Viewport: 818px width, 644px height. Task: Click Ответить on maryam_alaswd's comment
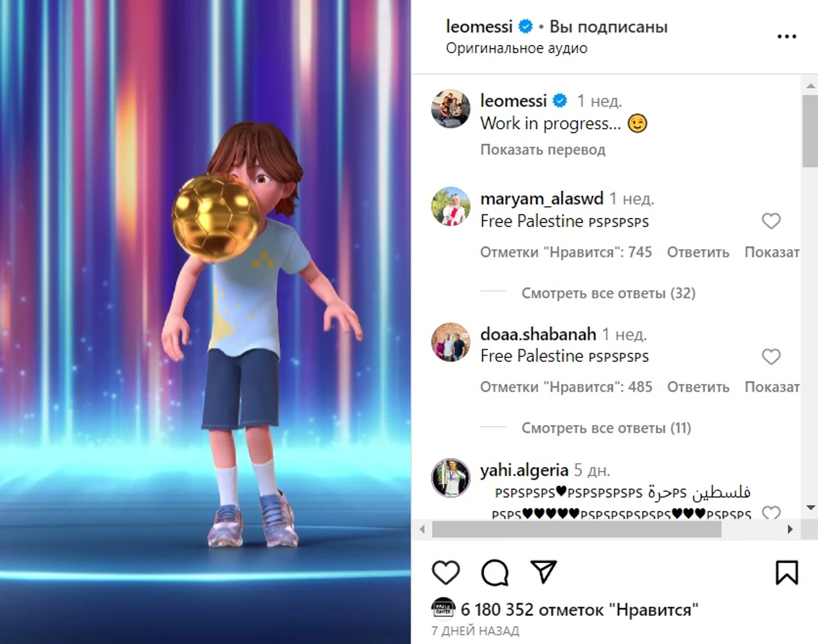(x=698, y=253)
